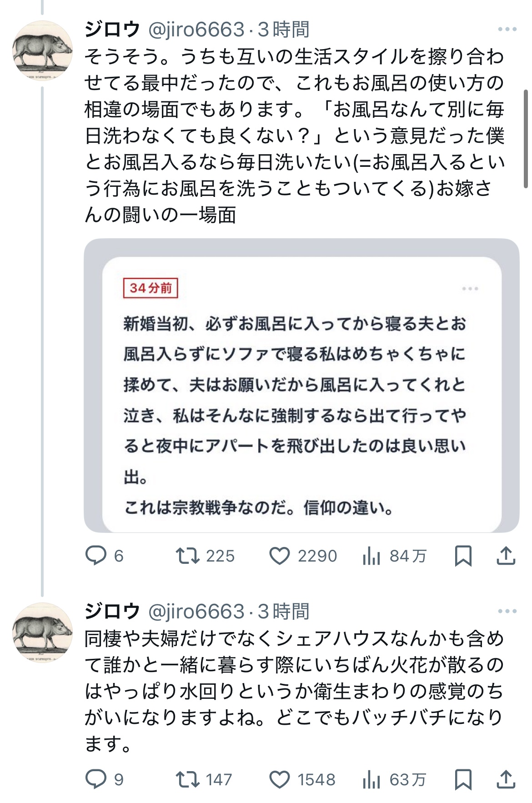Open boar avatar on second tweet
The width and height of the screenshot is (532, 803).
coord(42,632)
